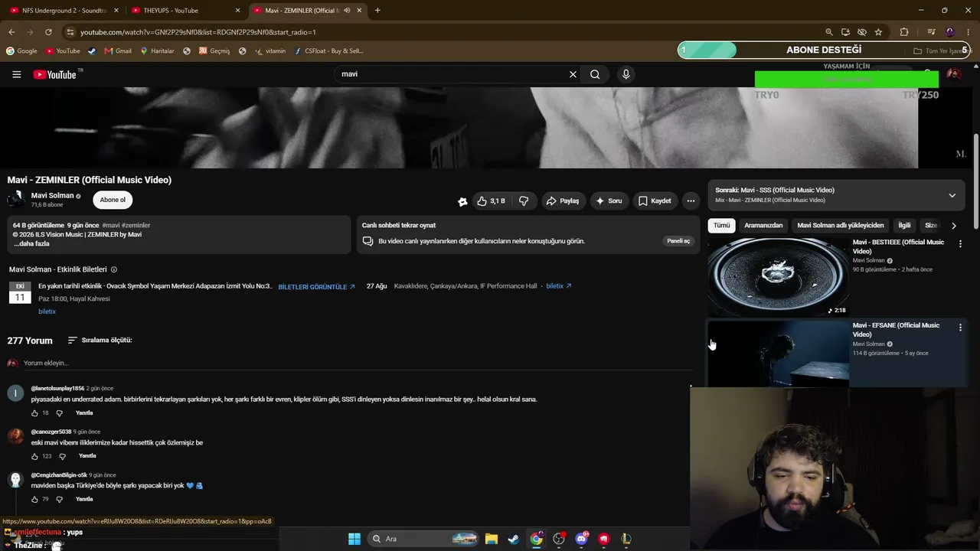Clear the search box text
The height and width of the screenshot is (551, 980).
coord(573,74)
